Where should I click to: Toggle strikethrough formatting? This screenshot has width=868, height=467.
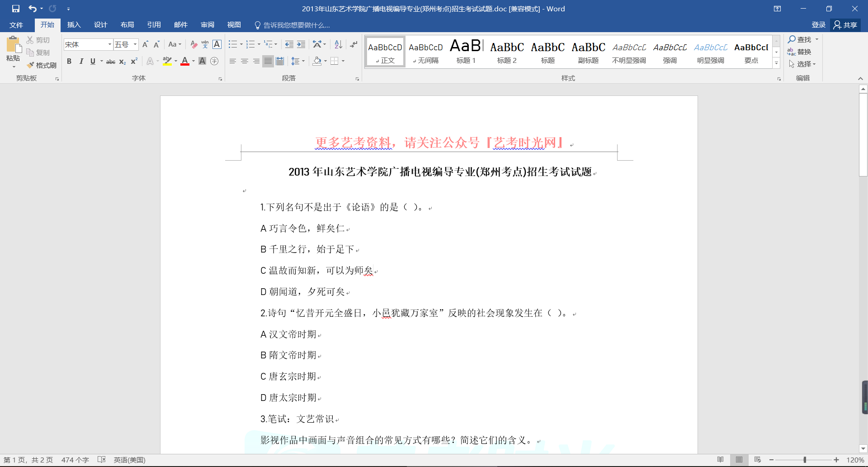tap(111, 62)
